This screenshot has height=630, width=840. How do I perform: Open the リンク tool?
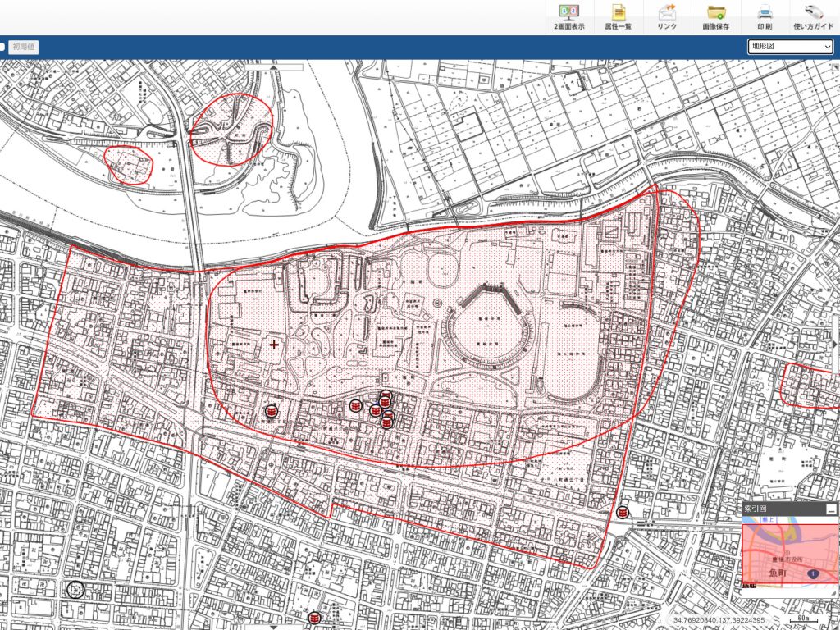667,17
